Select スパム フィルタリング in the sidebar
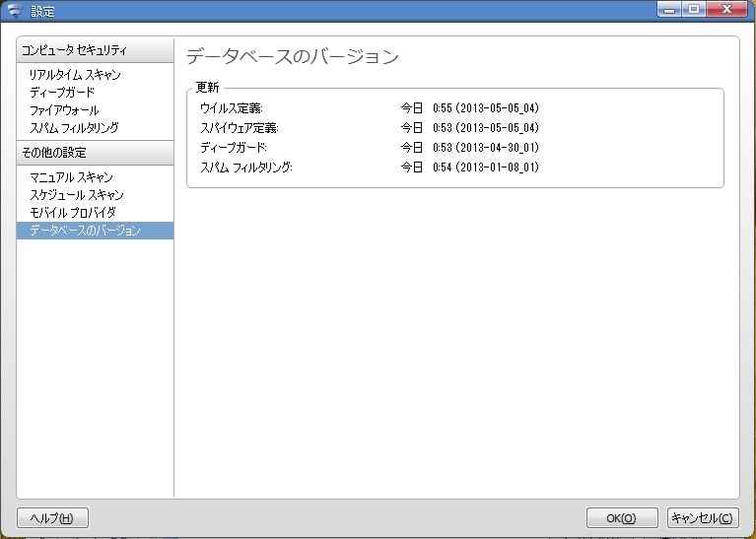 pyautogui.click(x=74, y=128)
